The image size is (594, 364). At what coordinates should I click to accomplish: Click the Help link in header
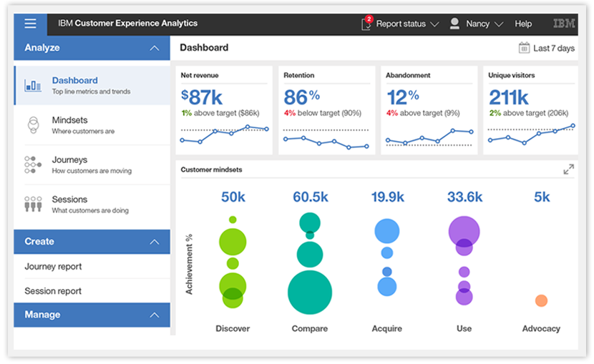523,24
